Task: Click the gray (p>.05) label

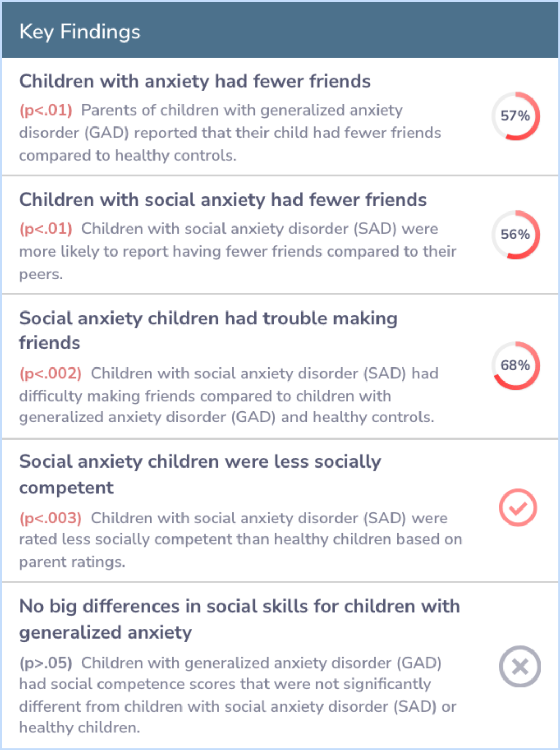Action: point(46,663)
